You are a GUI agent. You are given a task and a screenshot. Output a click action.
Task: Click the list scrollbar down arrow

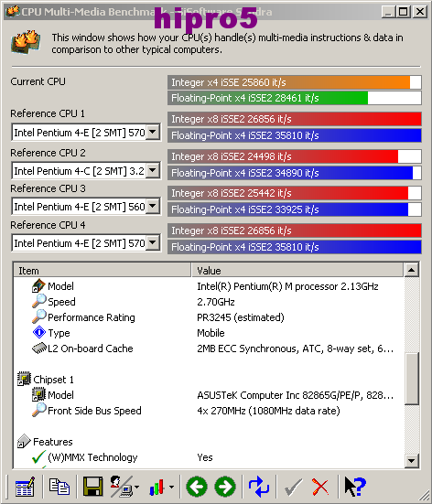coord(412,461)
